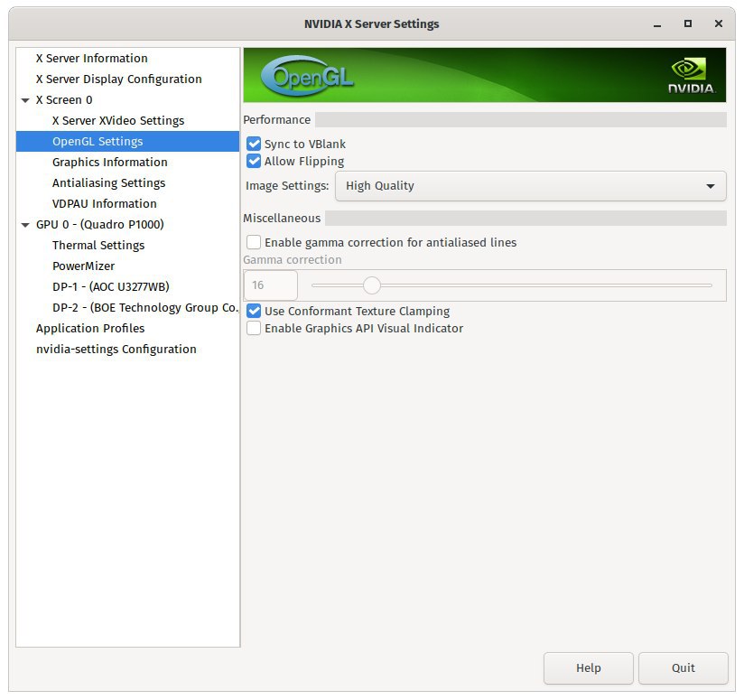Close the NVIDIA X Server Settings window
Image resolution: width=744 pixels, height=700 pixels.
point(719,23)
